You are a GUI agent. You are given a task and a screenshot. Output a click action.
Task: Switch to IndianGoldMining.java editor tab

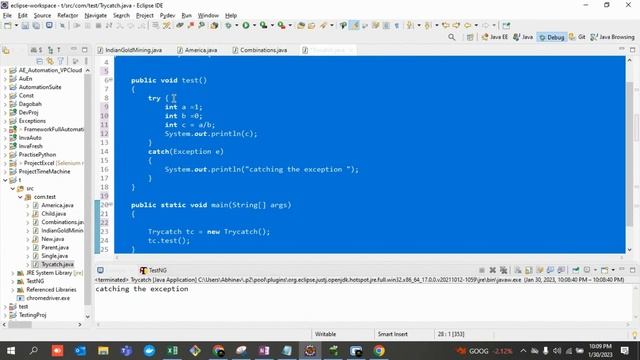tap(129, 50)
